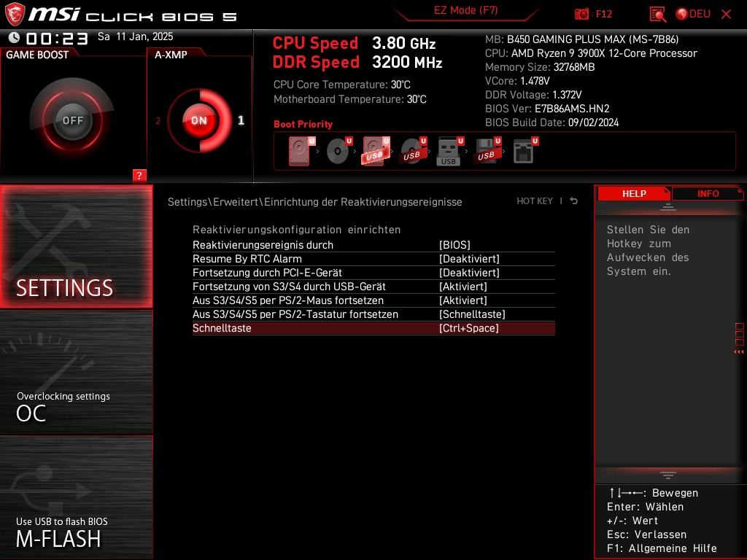This screenshot has width=747, height=560.
Task: Select the Fortsetzung durch PCI-E-Gerät row label
Action: (x=267, y=273)
